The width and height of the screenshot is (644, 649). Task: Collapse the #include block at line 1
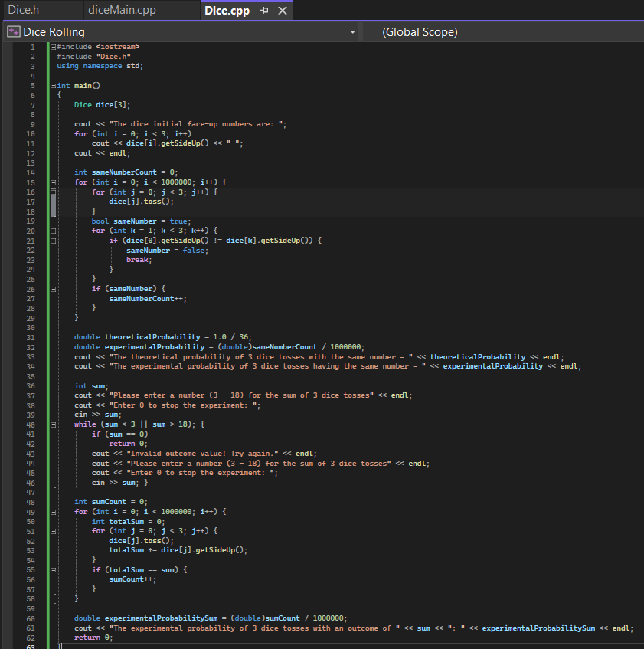[54, 48]
